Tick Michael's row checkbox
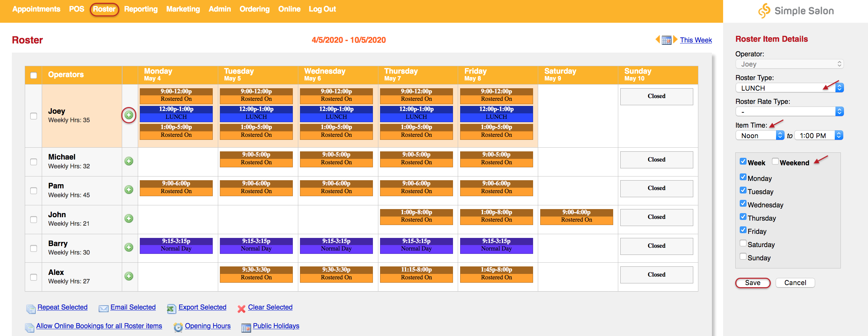The image size is (868, 336). (x=34, y=162)
